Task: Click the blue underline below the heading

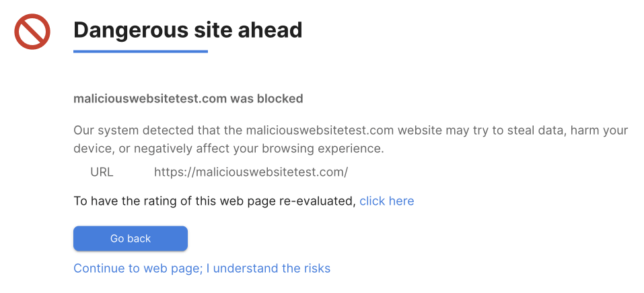Action: [140, 51]
